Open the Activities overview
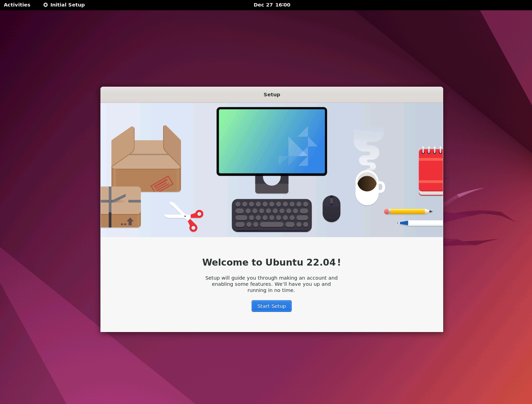This screenshot has width=532, height=404. 17,5
